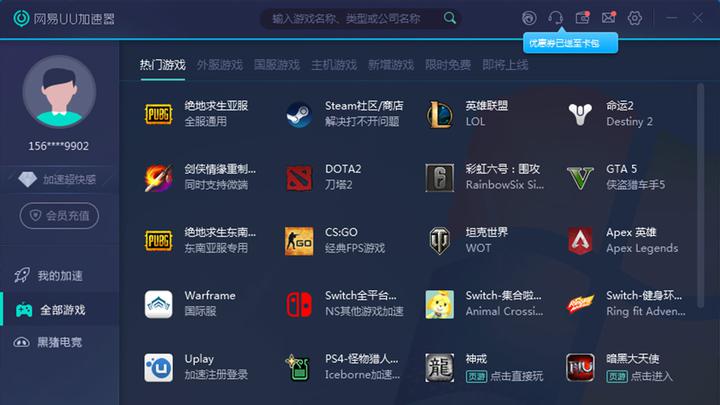
Task: Open customer service headset icon
Action: 556,18
